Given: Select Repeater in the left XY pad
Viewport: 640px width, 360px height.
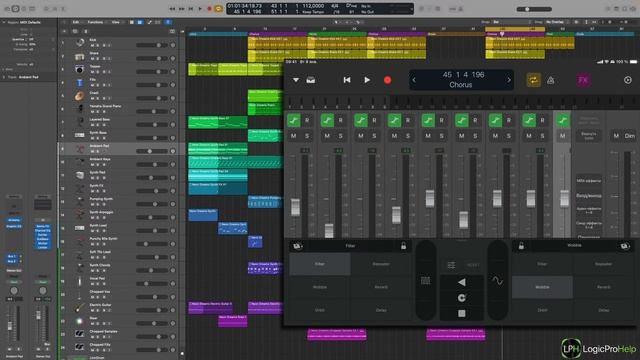Looking at the screenshot, I should pos(381,264).
